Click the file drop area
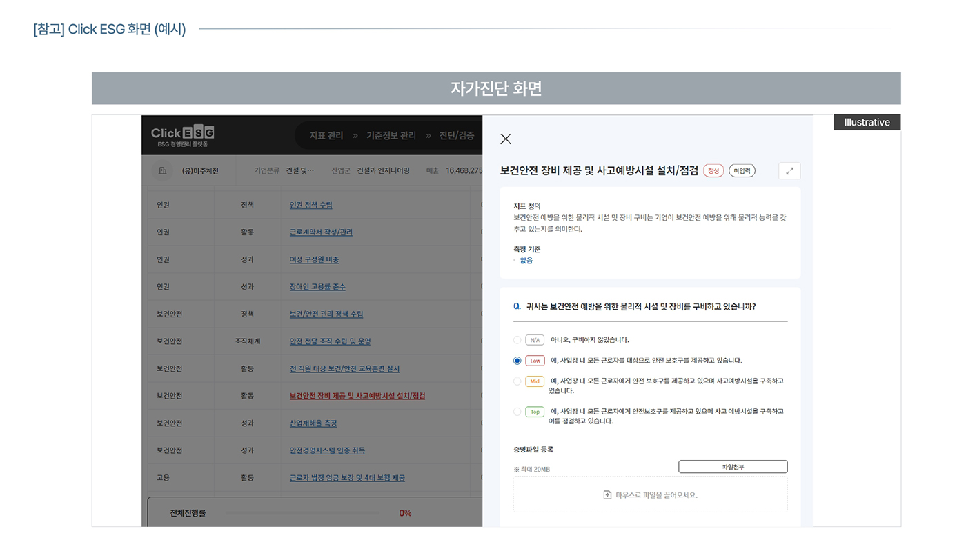This screenshot has width=966, height=560. pyautogui.click(x=650, y=494)
